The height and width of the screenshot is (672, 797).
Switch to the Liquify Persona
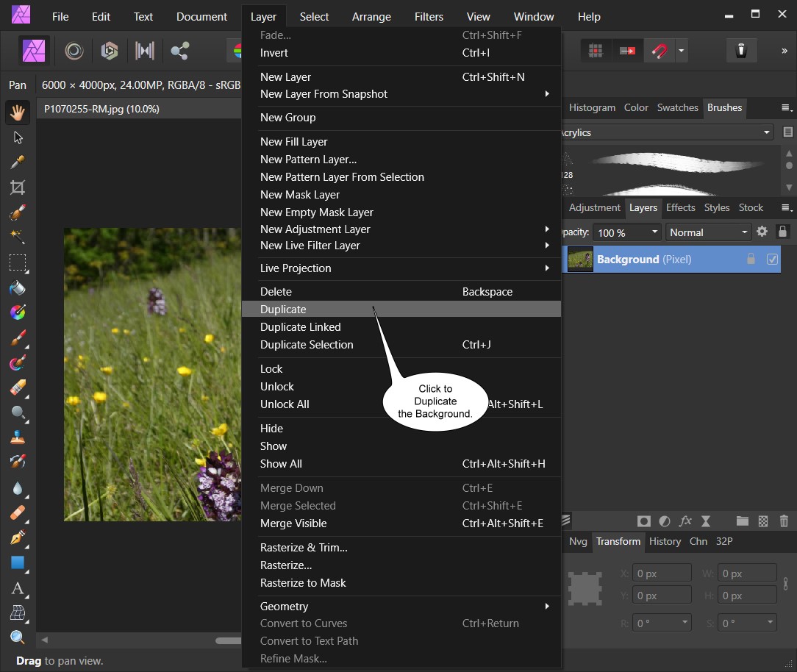(x=74, y=50)
